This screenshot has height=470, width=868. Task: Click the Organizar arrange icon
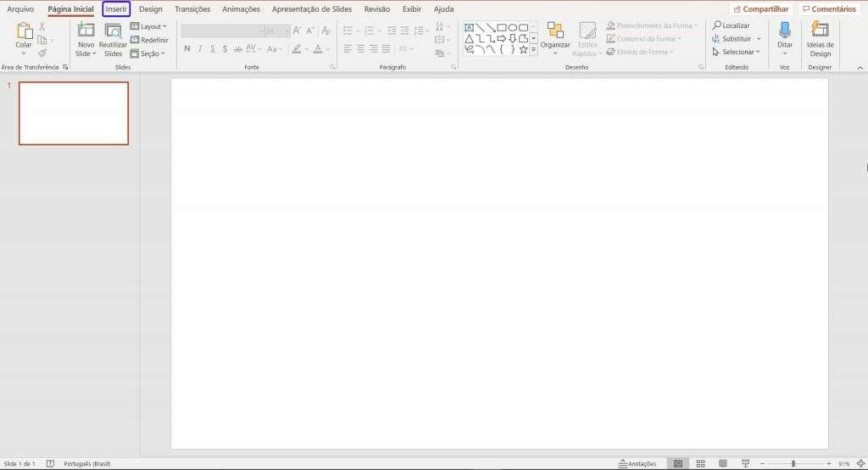554,30
